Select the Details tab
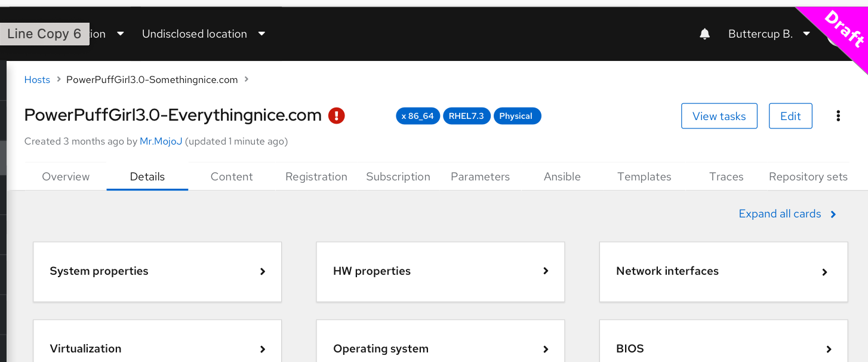868x362 pixels. 147,177
